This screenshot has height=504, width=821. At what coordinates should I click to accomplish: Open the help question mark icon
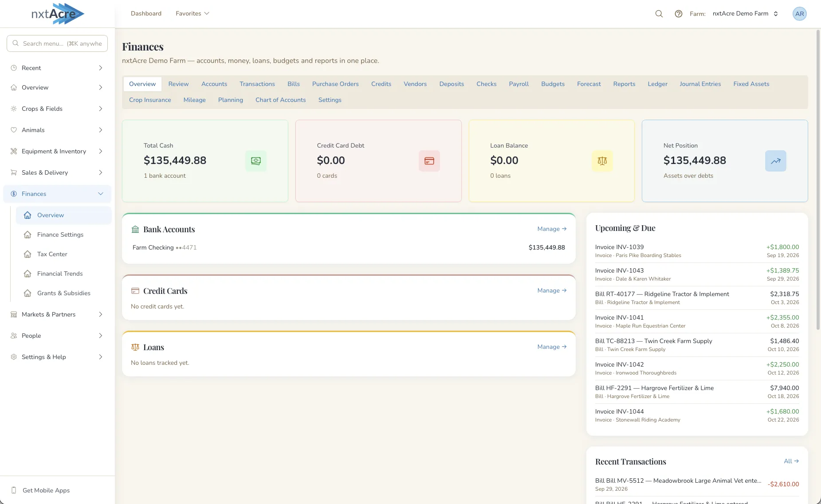tap(679, 14)
